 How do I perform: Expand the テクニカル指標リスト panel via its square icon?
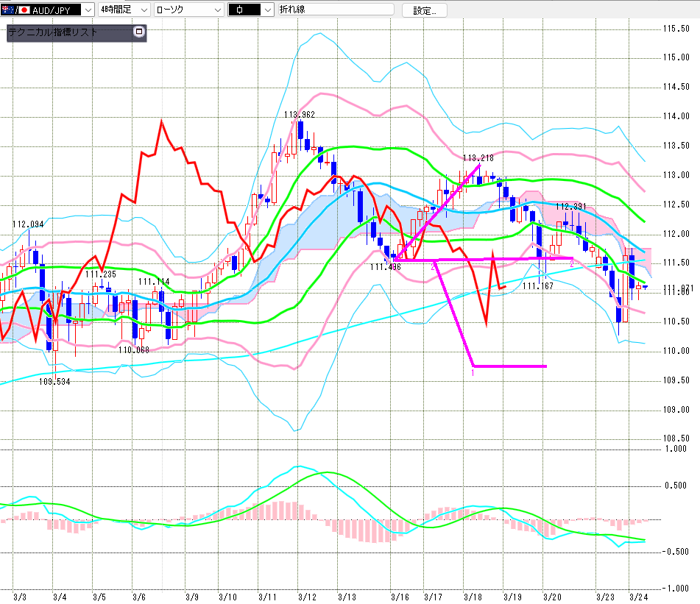coord(138,32)
